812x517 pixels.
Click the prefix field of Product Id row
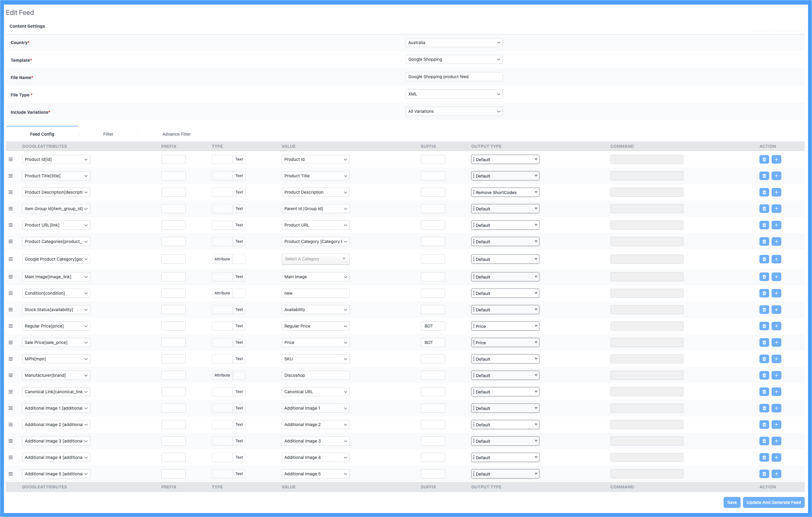point(173,159)
